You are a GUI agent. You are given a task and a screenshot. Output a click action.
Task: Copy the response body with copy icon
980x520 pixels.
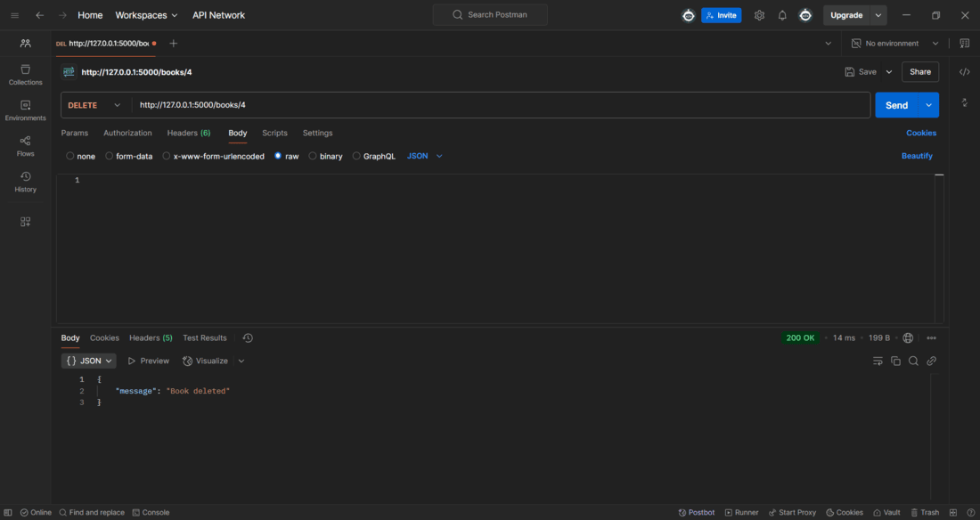point(895,362)
